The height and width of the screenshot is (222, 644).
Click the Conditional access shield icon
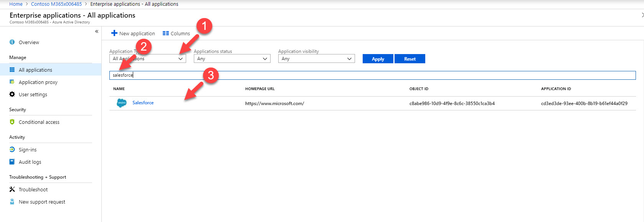[12, 122]
